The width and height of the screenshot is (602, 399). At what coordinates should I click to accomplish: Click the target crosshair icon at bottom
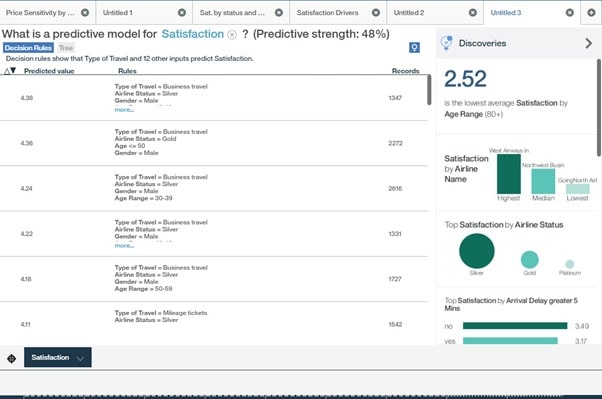[12, 358]
